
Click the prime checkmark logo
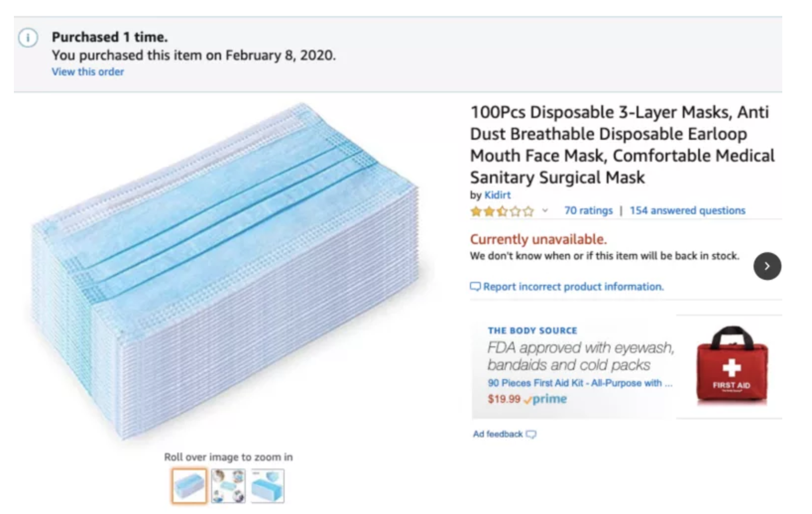(545, 399)
